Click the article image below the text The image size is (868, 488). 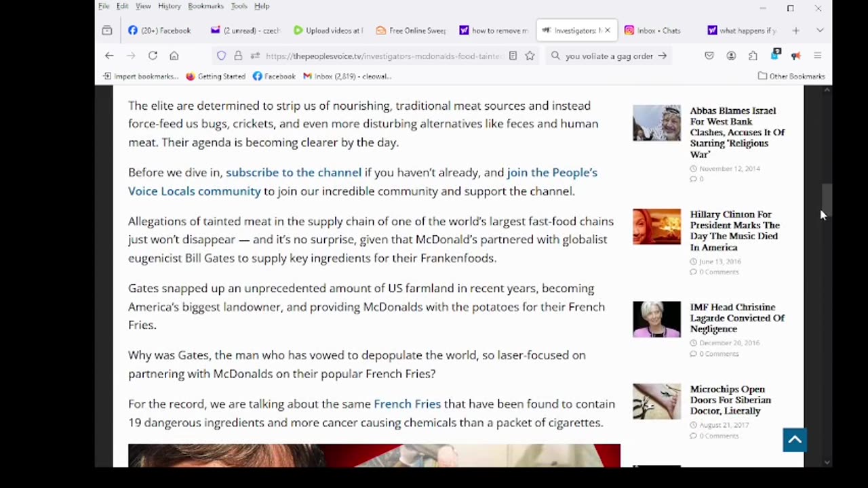point(374,455)
